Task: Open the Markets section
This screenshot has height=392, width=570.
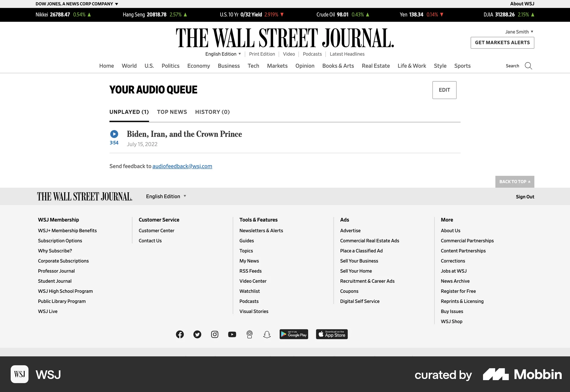Action: point(277,66)
